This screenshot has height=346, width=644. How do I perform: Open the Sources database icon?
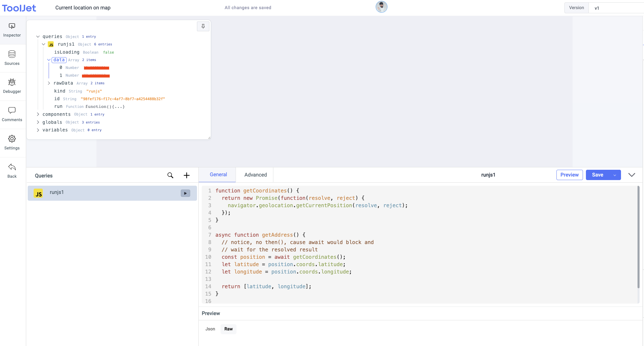coord(12,55)
